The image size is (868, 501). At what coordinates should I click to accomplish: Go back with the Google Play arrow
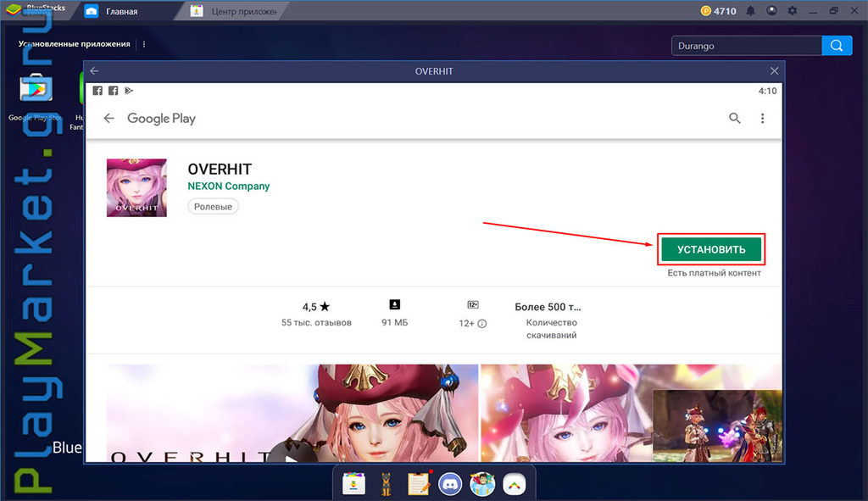[109, 118]
